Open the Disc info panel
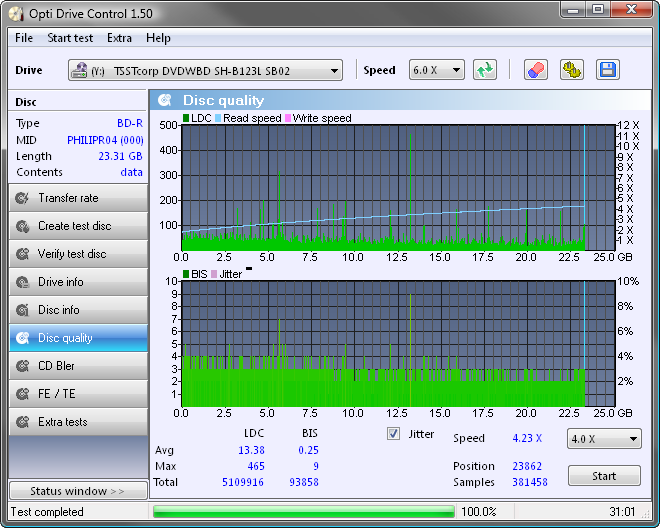 [78, 310]
